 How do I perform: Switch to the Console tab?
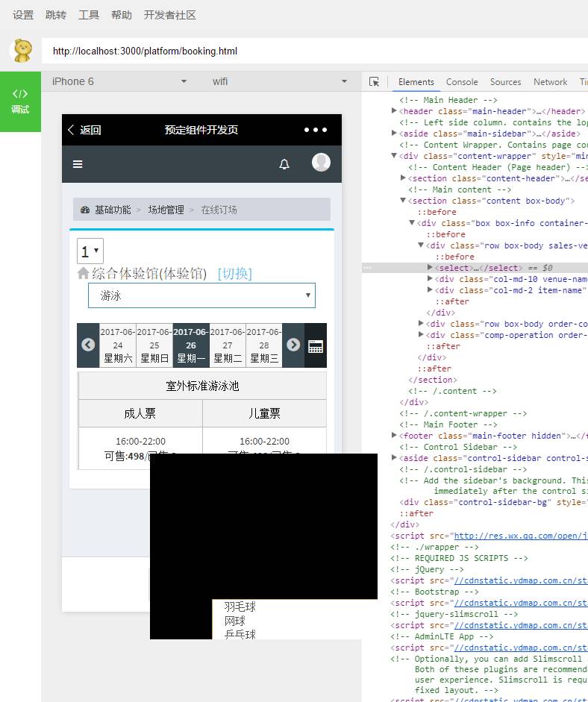coord(462,82)
